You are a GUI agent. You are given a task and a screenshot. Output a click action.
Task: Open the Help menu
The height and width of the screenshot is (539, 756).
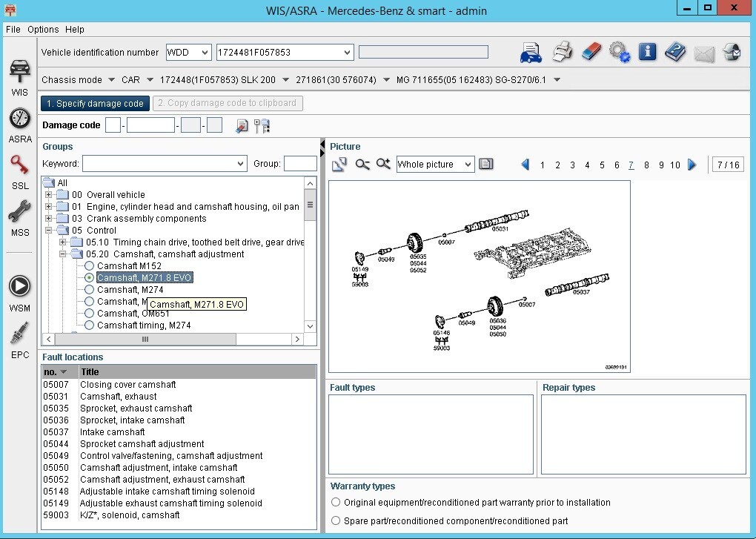tap(75, 30)
